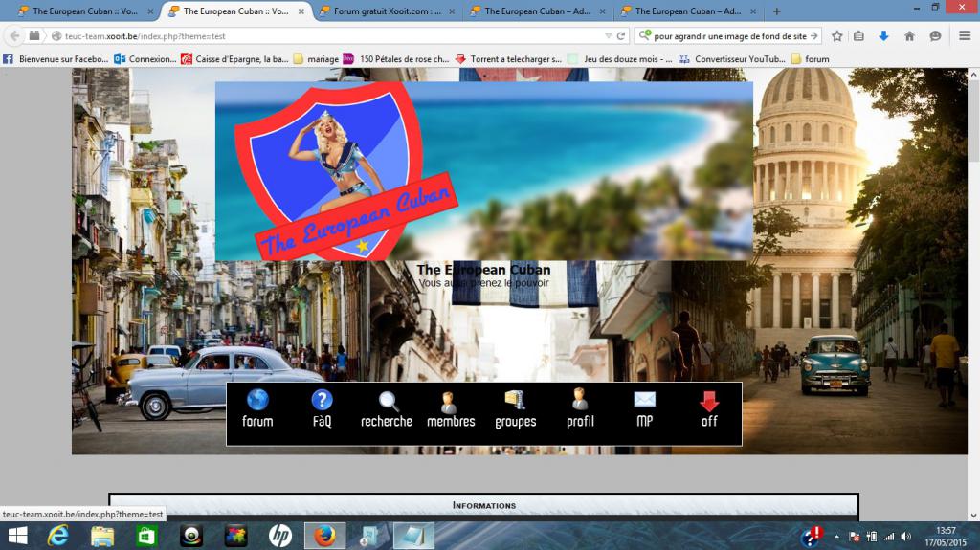This screenshot has height=550, width=980.
Task: Expand the address bar history dropdown arrow
Action: (608, 36)
